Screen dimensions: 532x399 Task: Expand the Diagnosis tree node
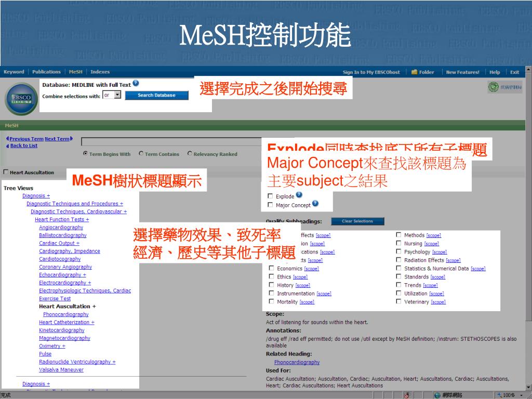pos(36,196)
